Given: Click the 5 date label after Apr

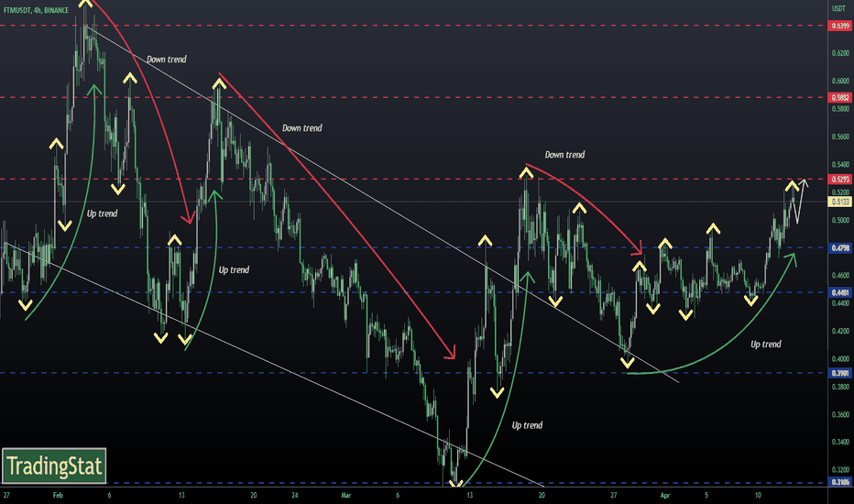Looking at the screenshot, I should click(x=706, y=495).
